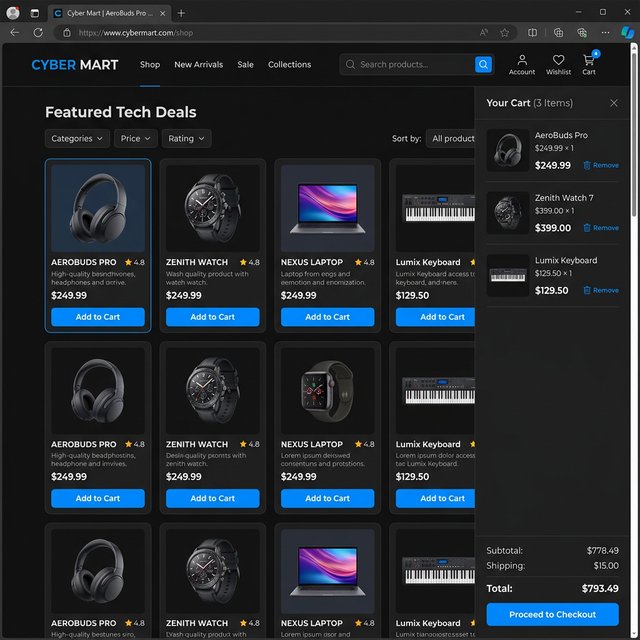This screenshot has height=640, width=640.
Task: Click the browser address bar URL
Action: 136,33
